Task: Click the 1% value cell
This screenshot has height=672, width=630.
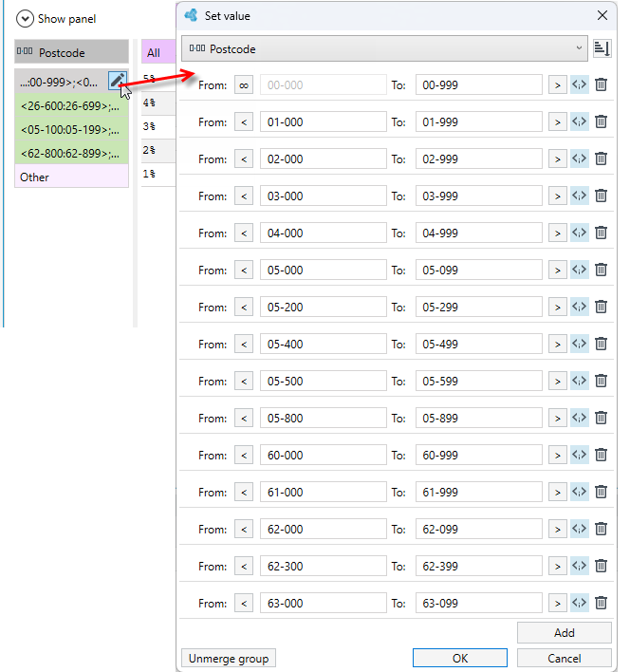Action: (158, 174)
